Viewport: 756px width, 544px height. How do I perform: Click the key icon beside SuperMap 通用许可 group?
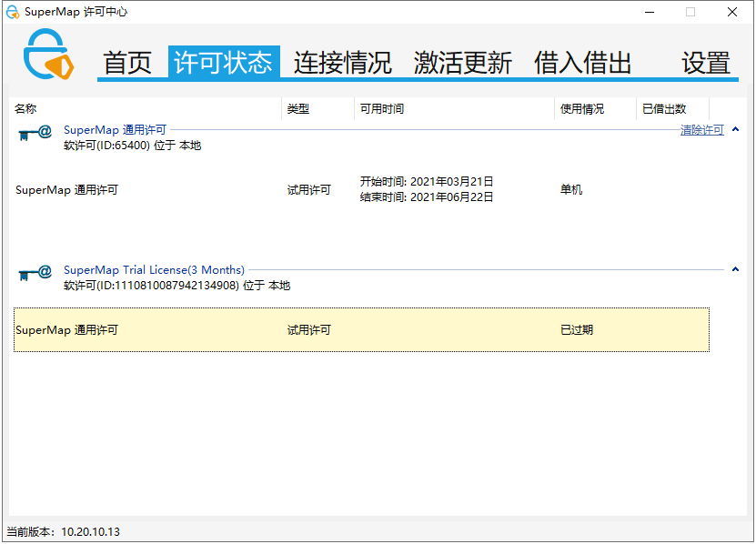coord(35,133)
